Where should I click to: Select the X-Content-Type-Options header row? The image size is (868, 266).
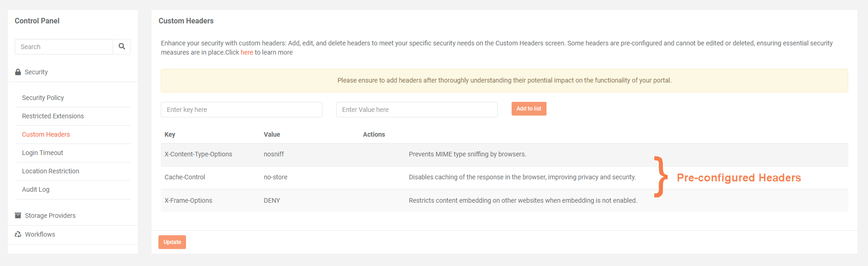point(198,155)
